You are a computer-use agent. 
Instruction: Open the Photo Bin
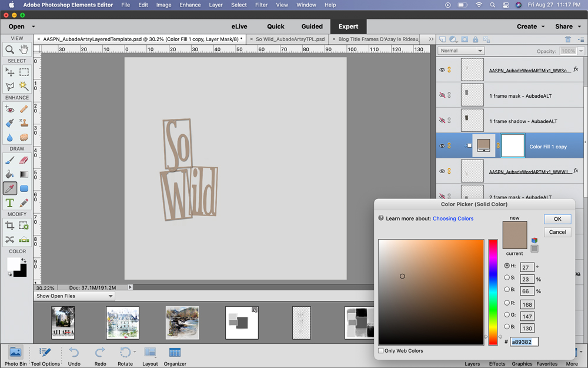(x=15, y=356)
